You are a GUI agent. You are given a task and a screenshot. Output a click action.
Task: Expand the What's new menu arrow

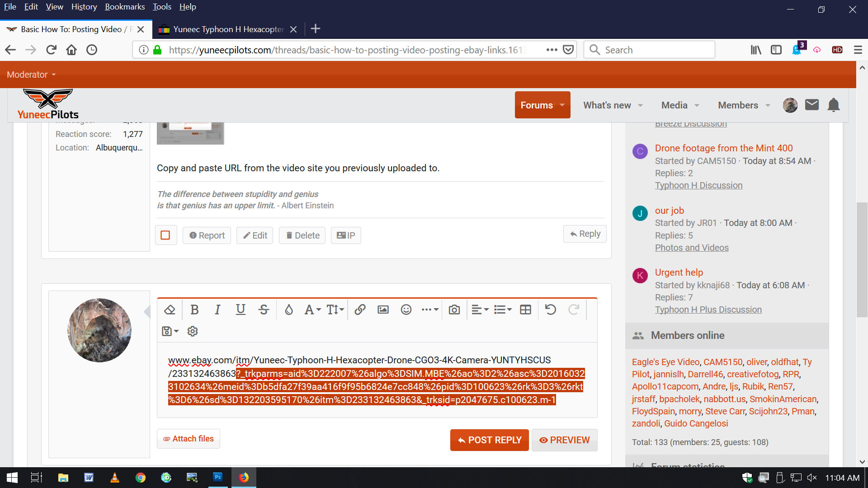pyautogui.click(x=640, y=105)
